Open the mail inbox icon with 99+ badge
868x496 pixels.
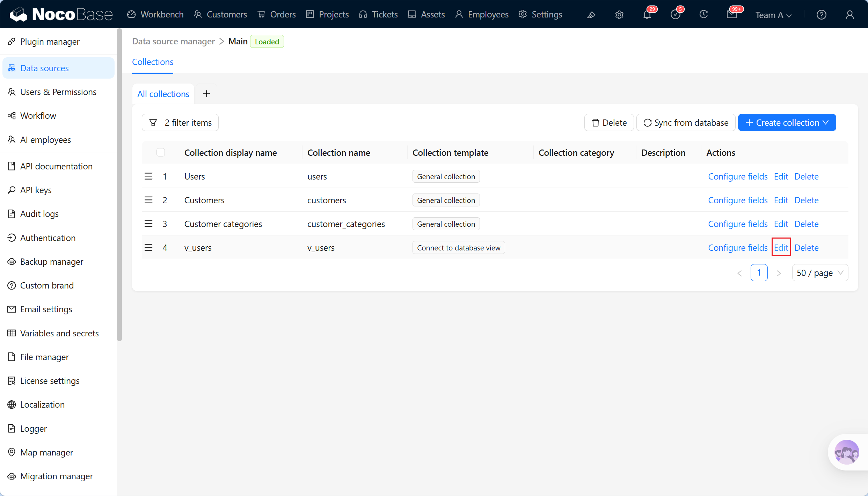pos(732,15)
